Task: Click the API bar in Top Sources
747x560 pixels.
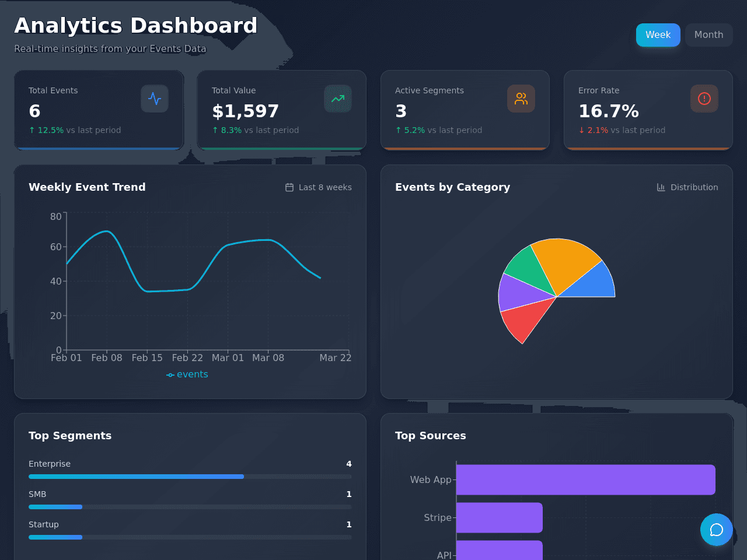Action: pos(500,550)
